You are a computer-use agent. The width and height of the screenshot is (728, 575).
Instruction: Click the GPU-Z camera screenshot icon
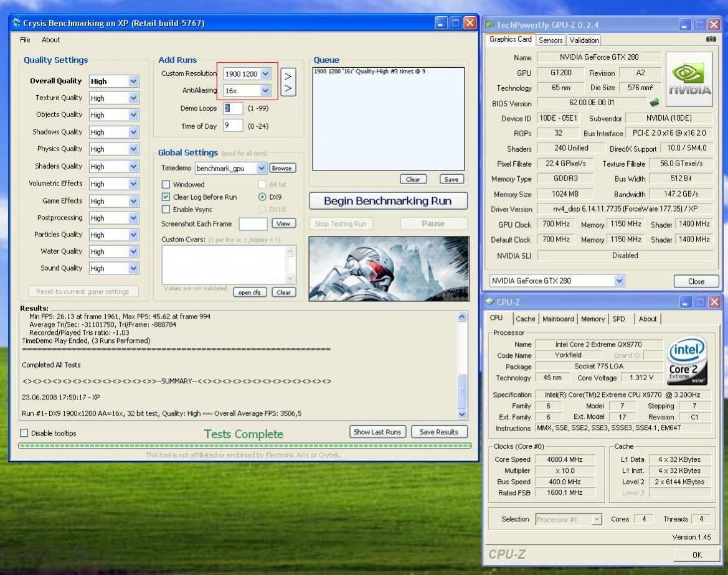pos(711,39)
